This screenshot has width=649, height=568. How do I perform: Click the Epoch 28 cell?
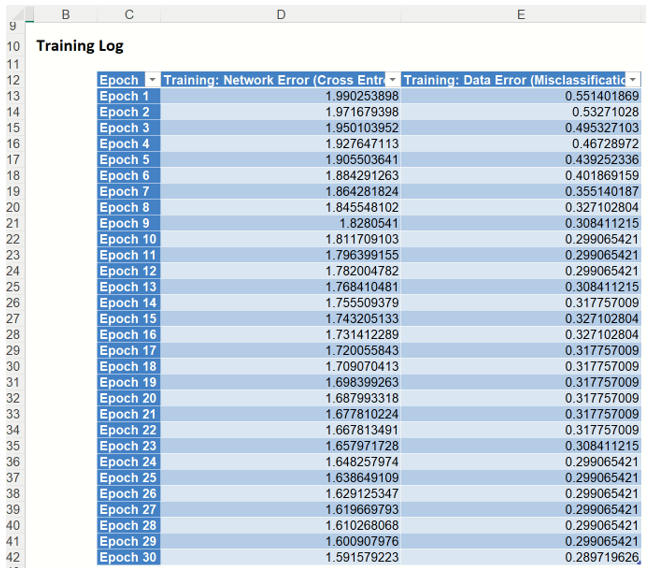tap(129, 525)
